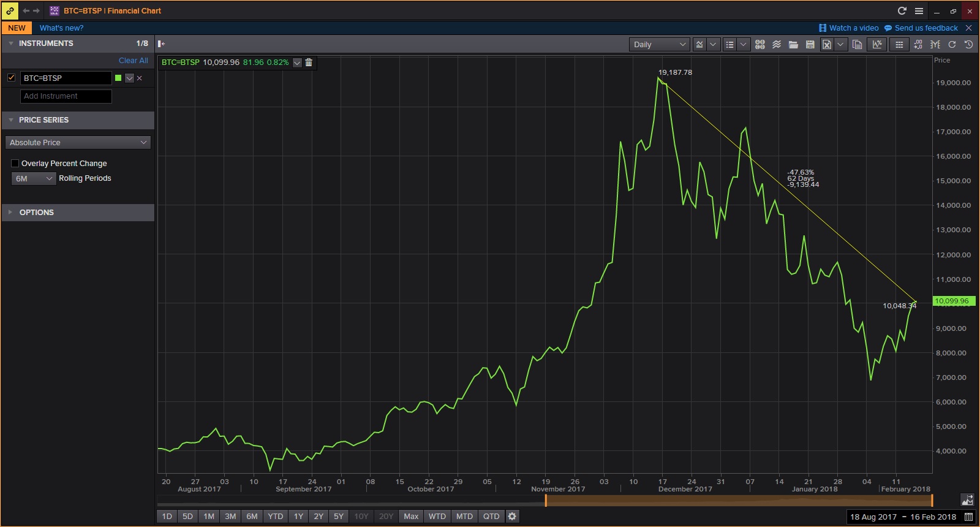Screen dimensions: 980x527
Task: Remove the BTC=BTSP instrument with X
Action: pos(140,78)
